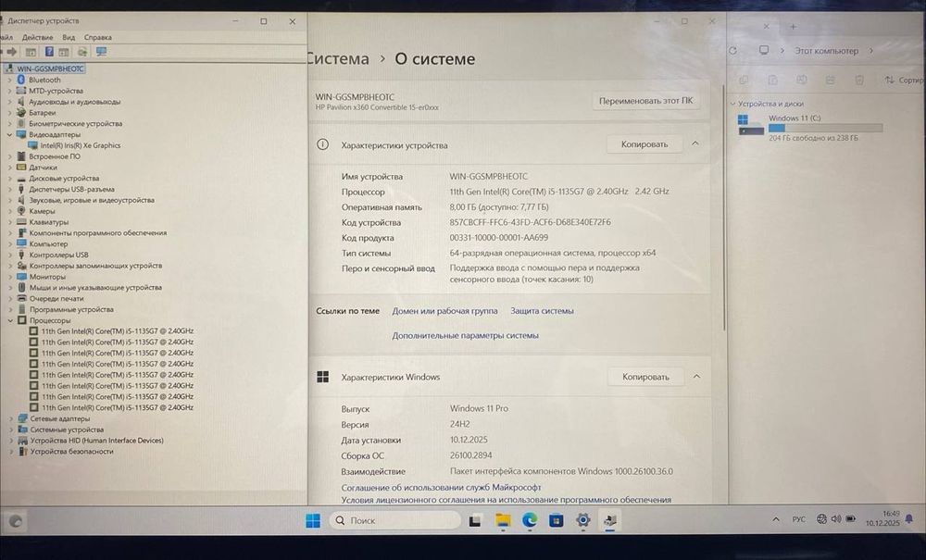Click the Сортировать button in Explorer toolbar
Viewport: 926px width, 560px height.
904,80
